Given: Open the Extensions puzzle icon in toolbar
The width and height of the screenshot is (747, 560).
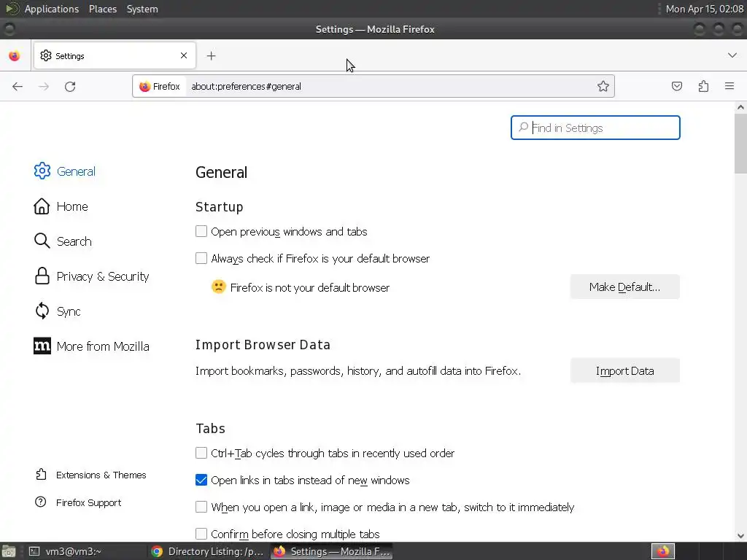Looking at the screenshot, I should [703, 86].
